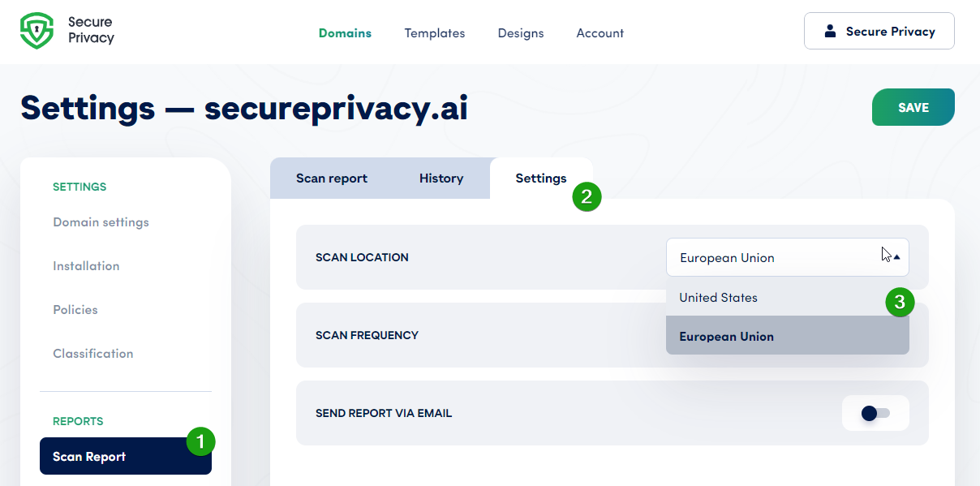Toggle the Send Report Via Email switch

coord(875,413)
